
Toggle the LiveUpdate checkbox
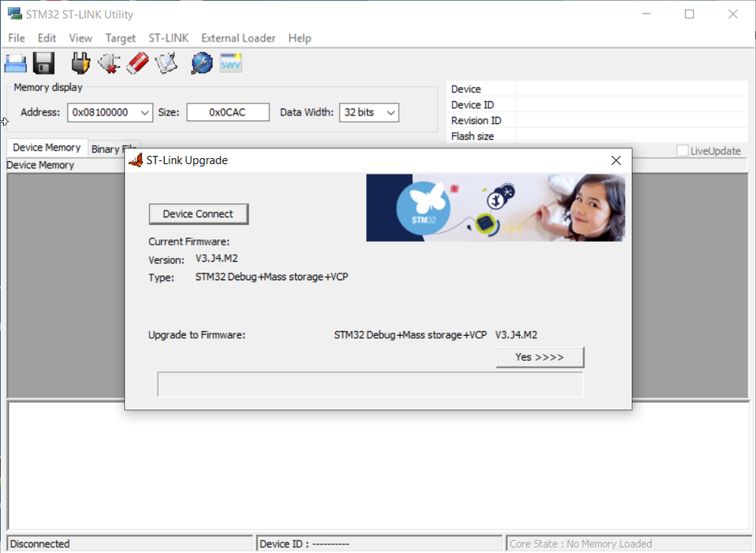point(683,151)
